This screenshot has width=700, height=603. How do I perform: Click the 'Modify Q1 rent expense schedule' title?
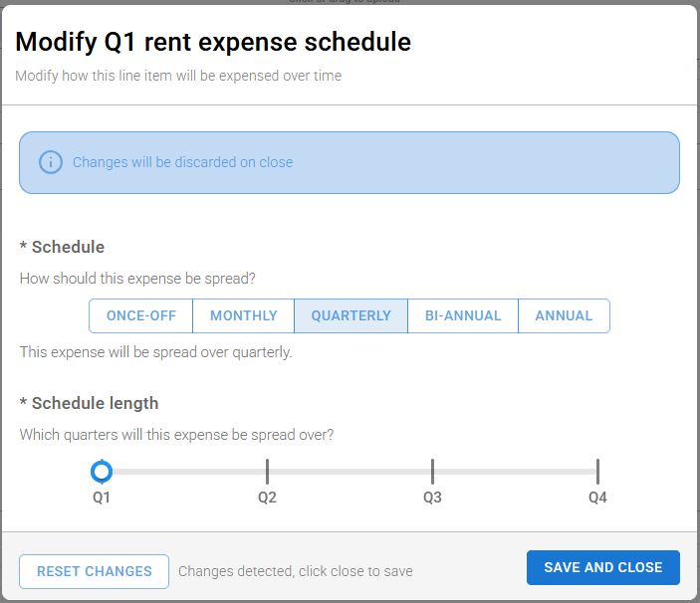pos(213,42)
